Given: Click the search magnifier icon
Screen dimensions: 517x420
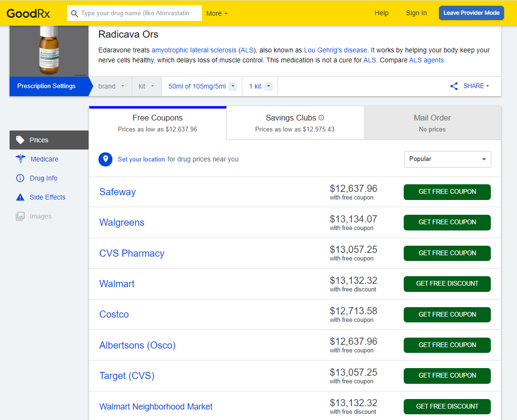Looking at the screenshot, I should click(x=75, y=13).
